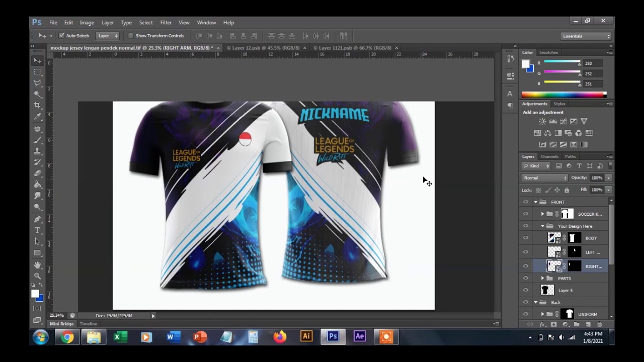Switch to the Styles tab

pyautogui.click(x=559, y=104)
